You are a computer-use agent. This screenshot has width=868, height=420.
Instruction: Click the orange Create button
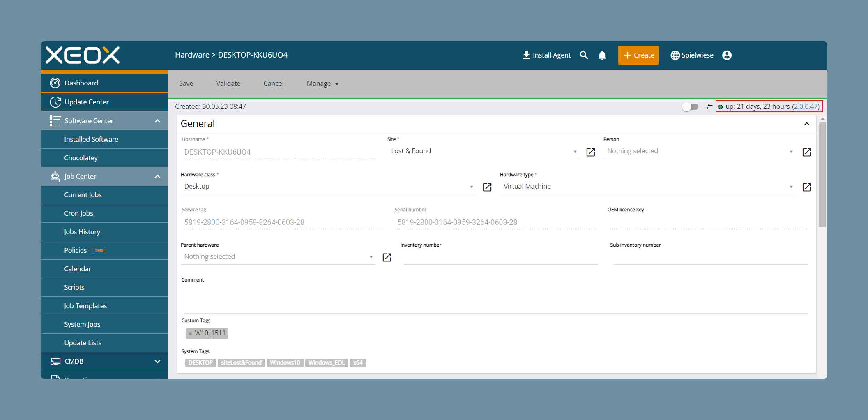638,55
